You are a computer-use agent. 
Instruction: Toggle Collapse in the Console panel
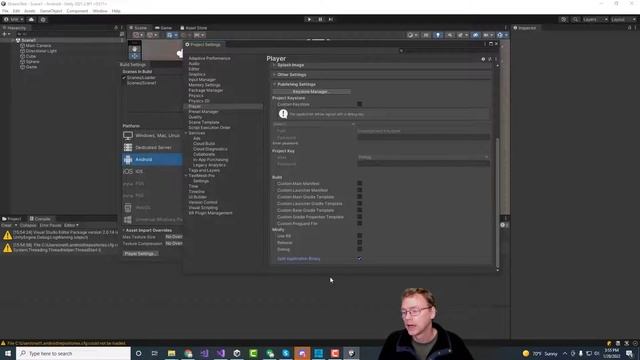coord(28,225)
